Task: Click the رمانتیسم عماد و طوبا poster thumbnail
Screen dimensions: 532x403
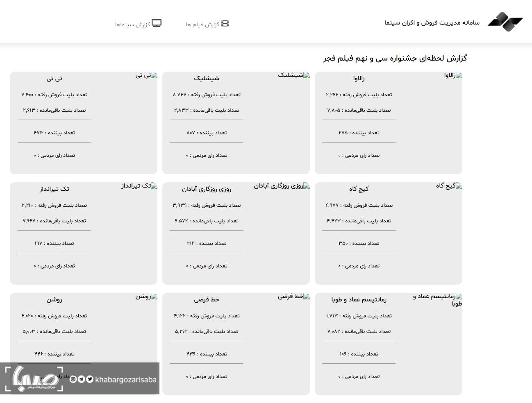Action: (x=437, y=300)
